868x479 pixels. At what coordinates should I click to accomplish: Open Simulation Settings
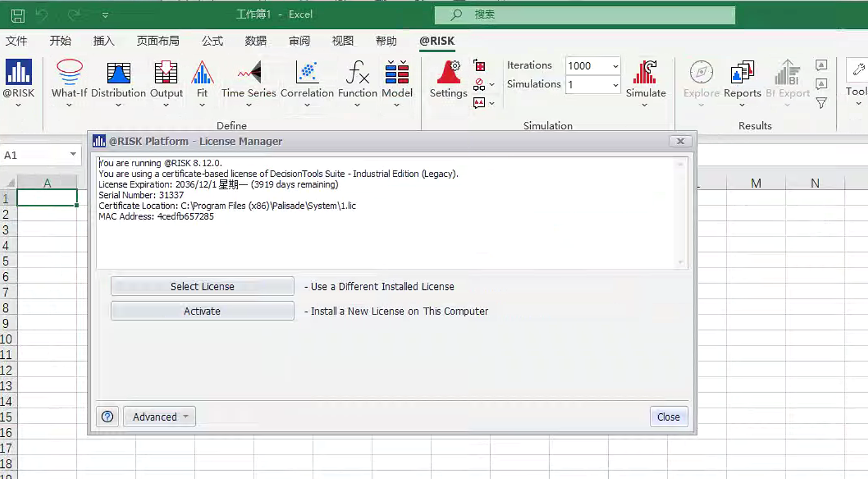click(448, 73)
